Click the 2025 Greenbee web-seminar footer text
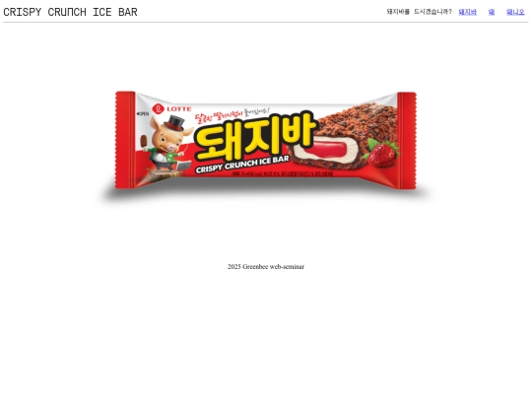This screenshot has height=399, width=532. 266,267
